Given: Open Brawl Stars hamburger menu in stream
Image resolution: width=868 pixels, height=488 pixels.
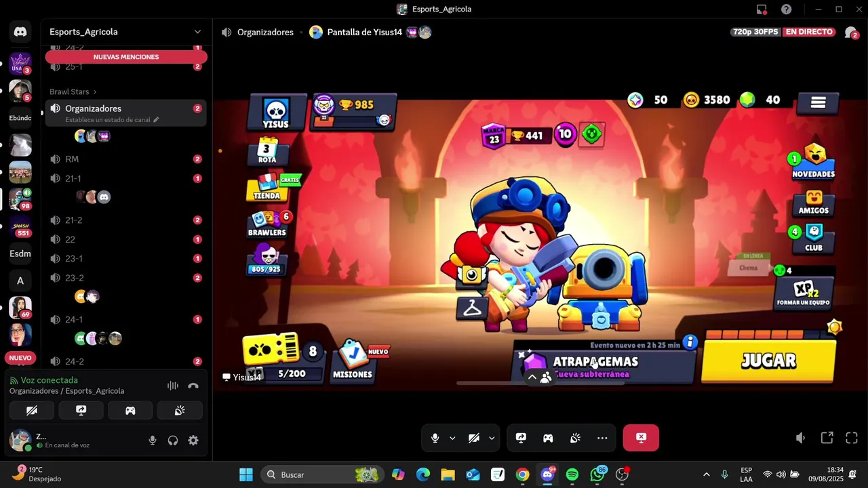Looking at the screenshot, I should (x=818, y=103).
